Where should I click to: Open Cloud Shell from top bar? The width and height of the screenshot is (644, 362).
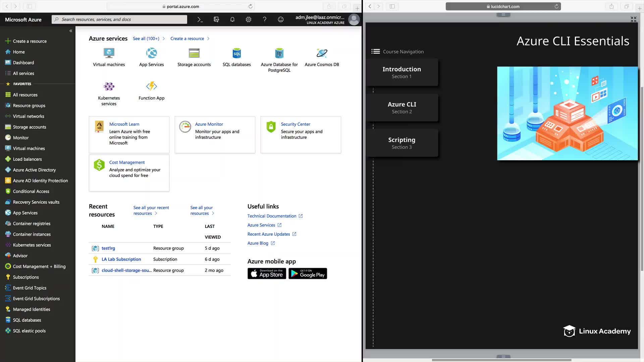(x=200, y=19)
